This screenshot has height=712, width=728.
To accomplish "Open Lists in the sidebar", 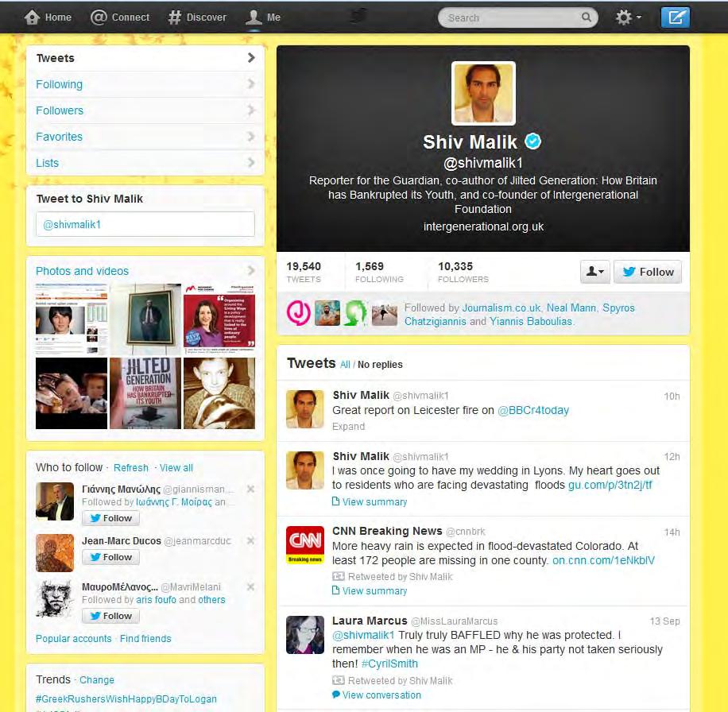I will [x=48, y=163].
